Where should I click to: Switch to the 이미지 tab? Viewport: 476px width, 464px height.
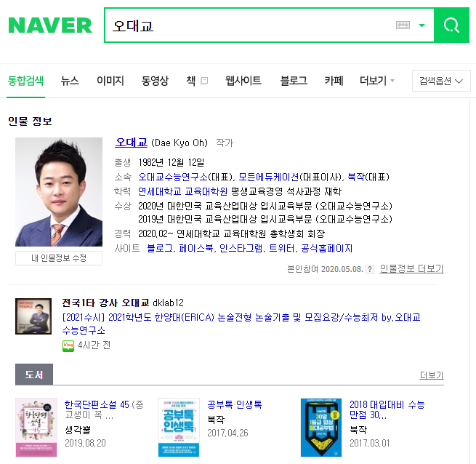[x=110, y=81]
